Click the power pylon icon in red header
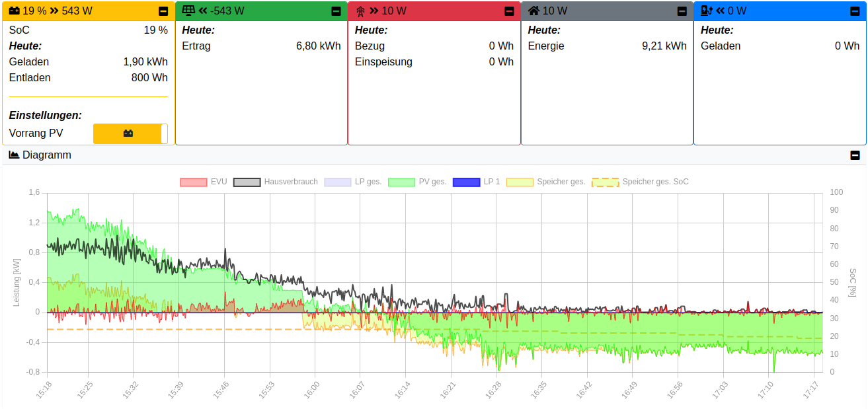 [360, 11]
